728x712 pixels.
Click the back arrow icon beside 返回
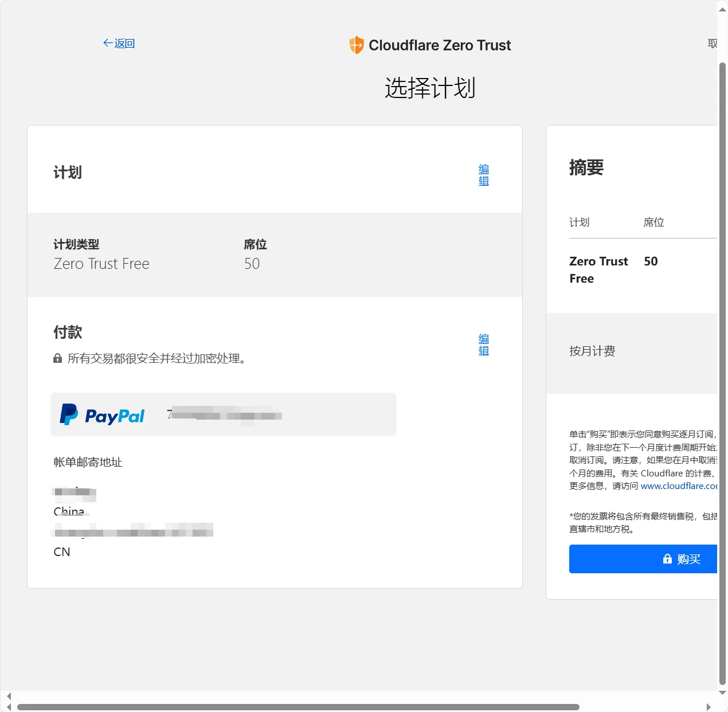pos(107,42)
